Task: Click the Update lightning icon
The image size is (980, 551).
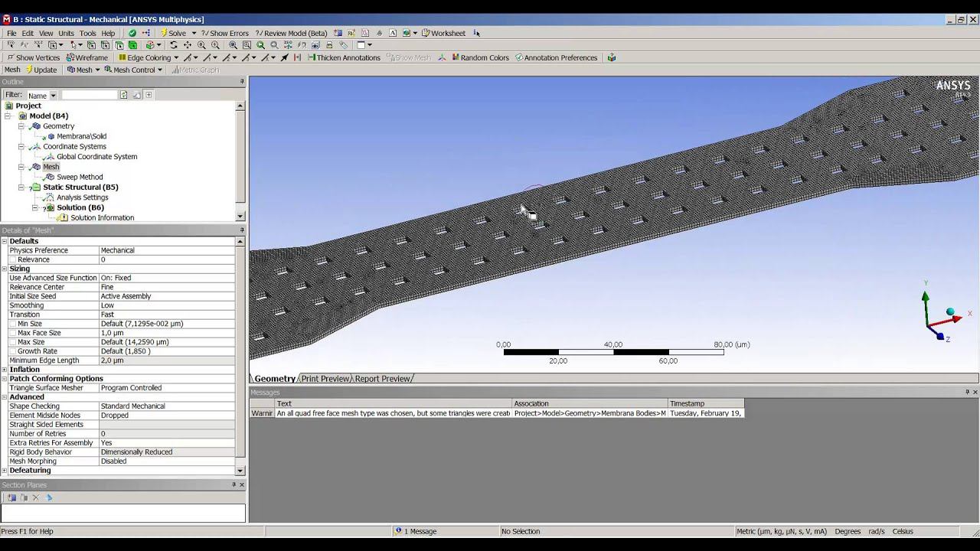Action: pyautogui.click(x=29, y=70)
